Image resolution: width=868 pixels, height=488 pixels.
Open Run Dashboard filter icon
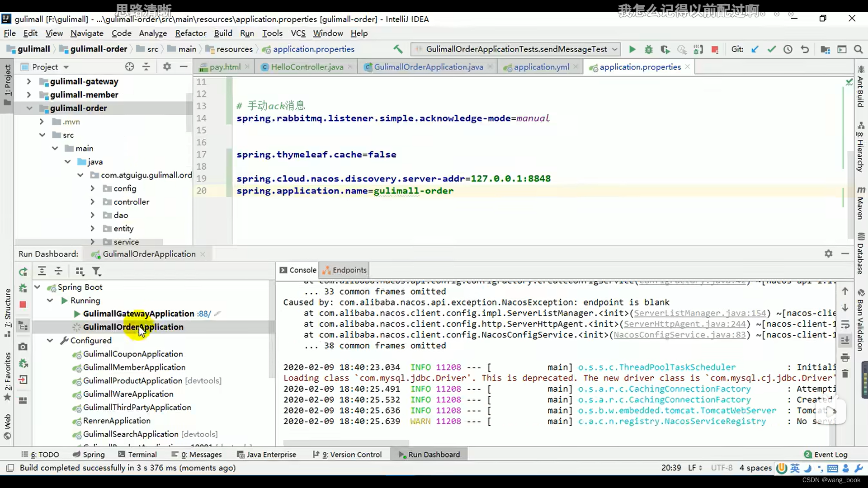click(x=97, y=271)
